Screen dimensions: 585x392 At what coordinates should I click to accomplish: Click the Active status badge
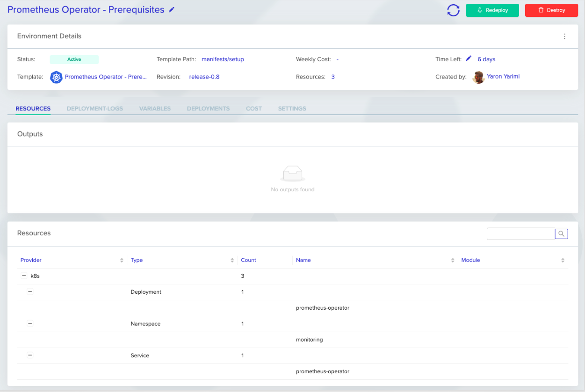pyautogui.click(x=74, y=59)
